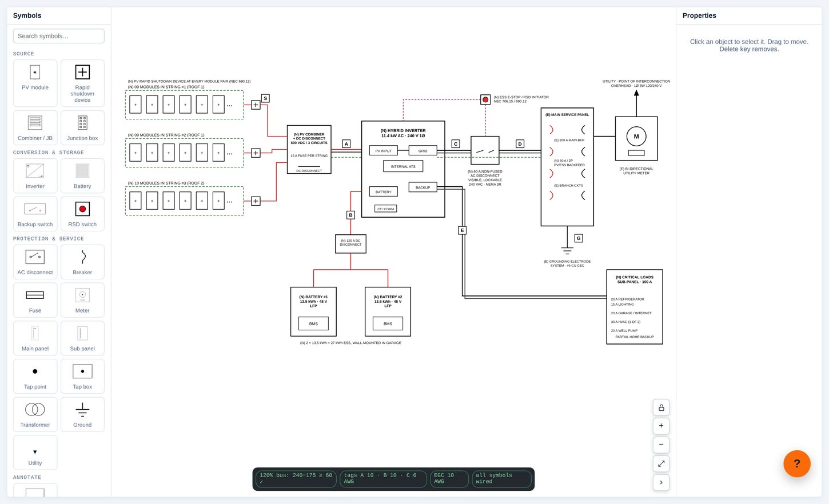Image resolution: width=829 pixels, height=504 pixels.
Task: Expand the canvas controls chevron
Action: pos(661,482)
